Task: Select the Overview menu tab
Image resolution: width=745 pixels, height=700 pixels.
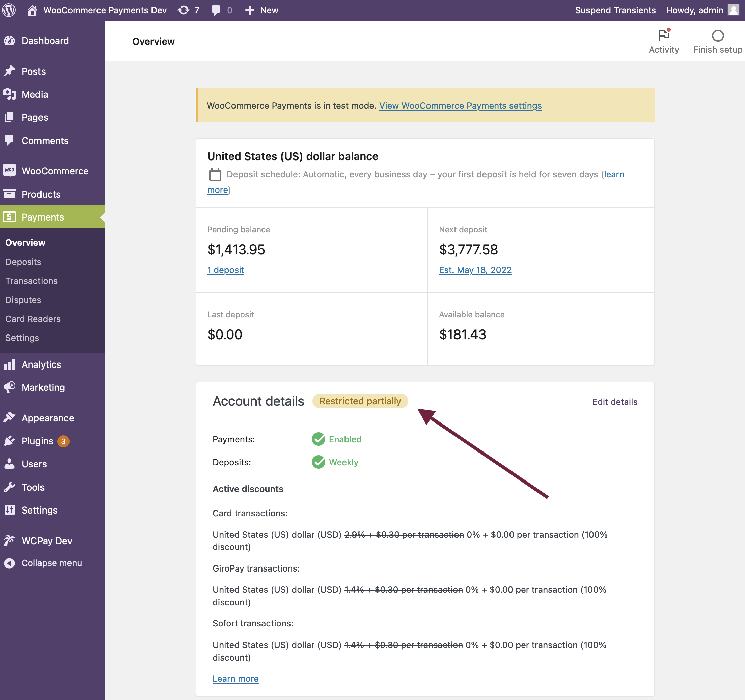Action: point(25,242)
